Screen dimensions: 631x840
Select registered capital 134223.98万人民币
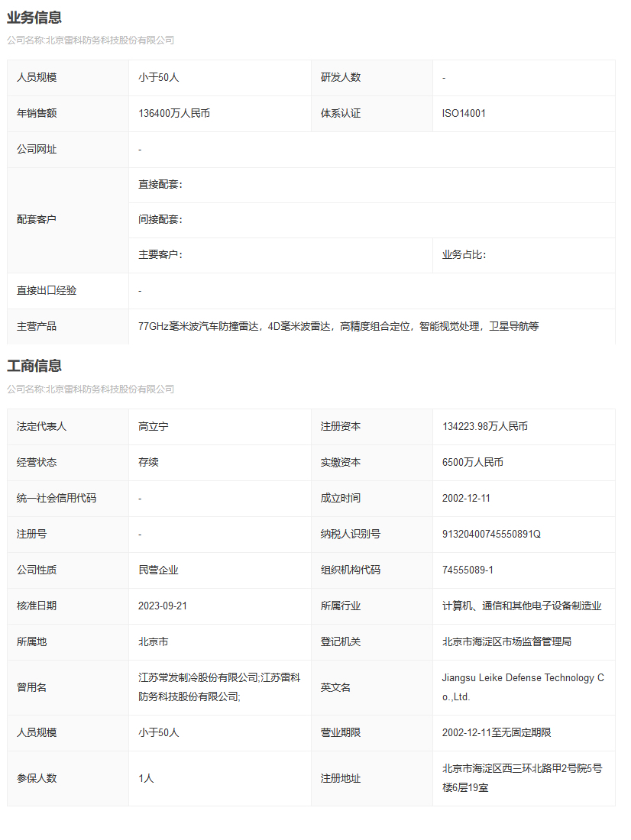[484, 427]
